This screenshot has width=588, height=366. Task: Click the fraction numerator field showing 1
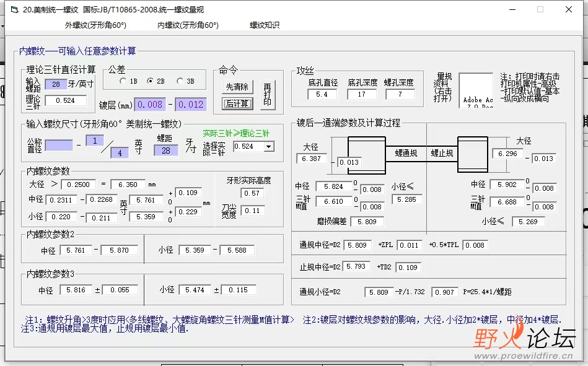click(95, 141)
